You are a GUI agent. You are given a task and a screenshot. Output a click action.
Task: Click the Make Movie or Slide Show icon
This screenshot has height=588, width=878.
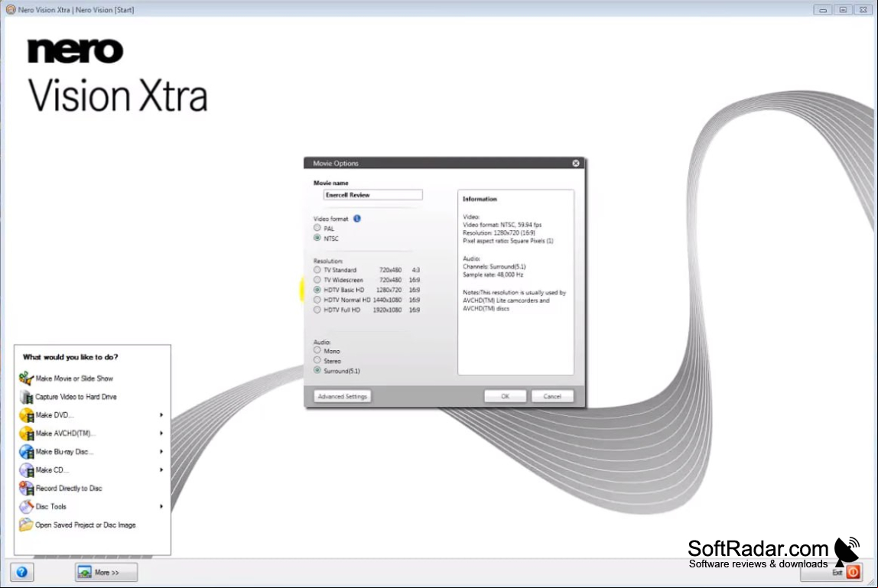click(26, 378)
